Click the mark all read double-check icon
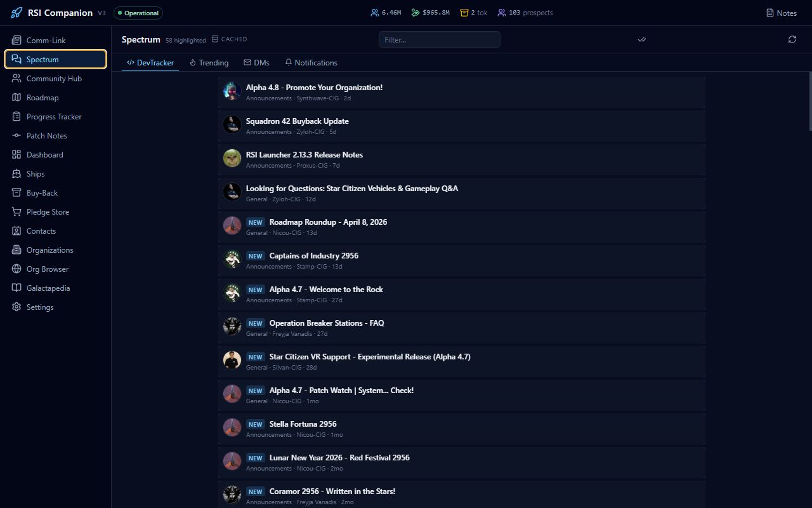812x508 pixels. (x=642, y=39)
